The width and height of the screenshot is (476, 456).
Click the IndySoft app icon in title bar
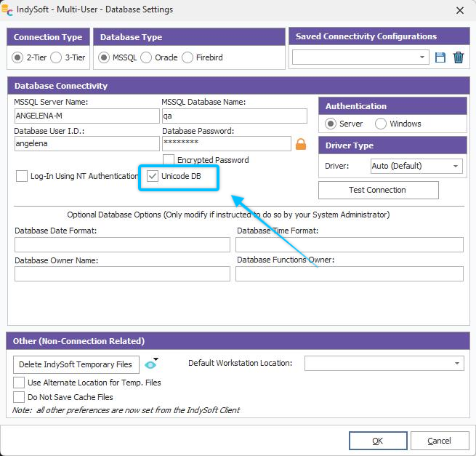point(9,9)
